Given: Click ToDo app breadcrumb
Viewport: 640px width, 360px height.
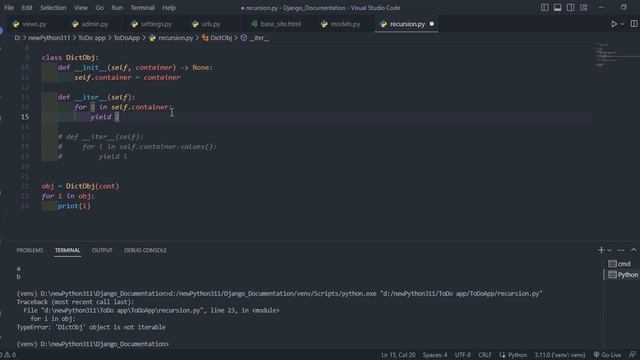Looking at the screenshot, I should click(92, 38).
